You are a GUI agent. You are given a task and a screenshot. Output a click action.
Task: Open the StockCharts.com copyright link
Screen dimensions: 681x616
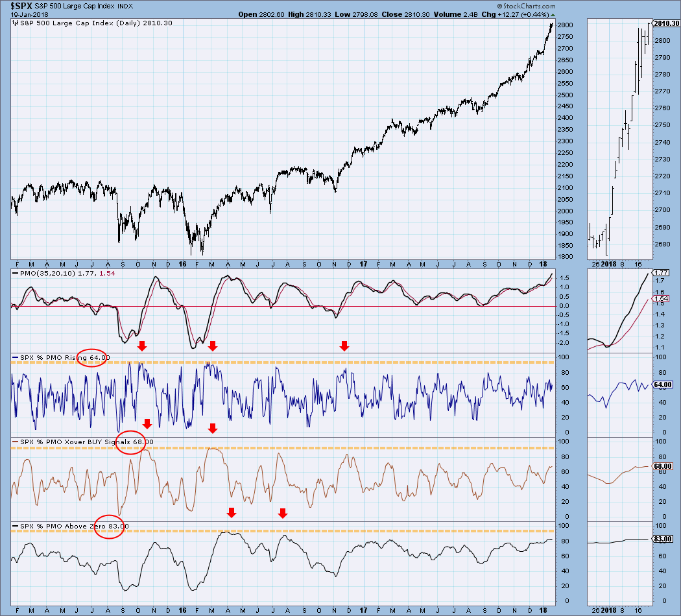tap(526, 6)
